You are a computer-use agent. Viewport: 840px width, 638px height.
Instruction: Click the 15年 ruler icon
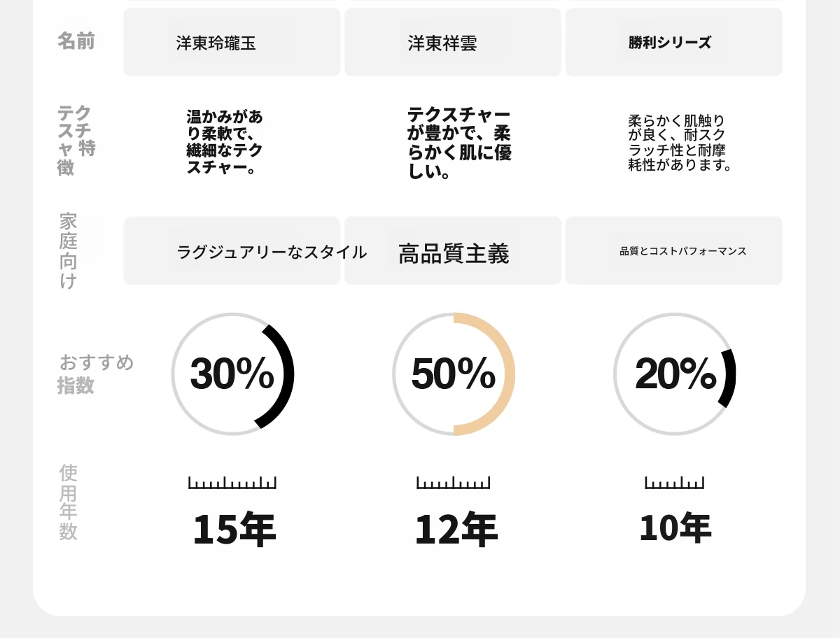click(x=232, y=483)
